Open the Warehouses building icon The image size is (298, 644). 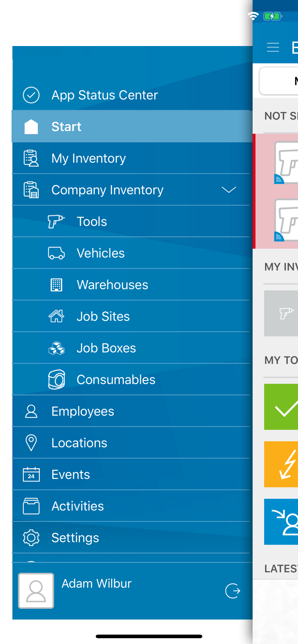56,285
